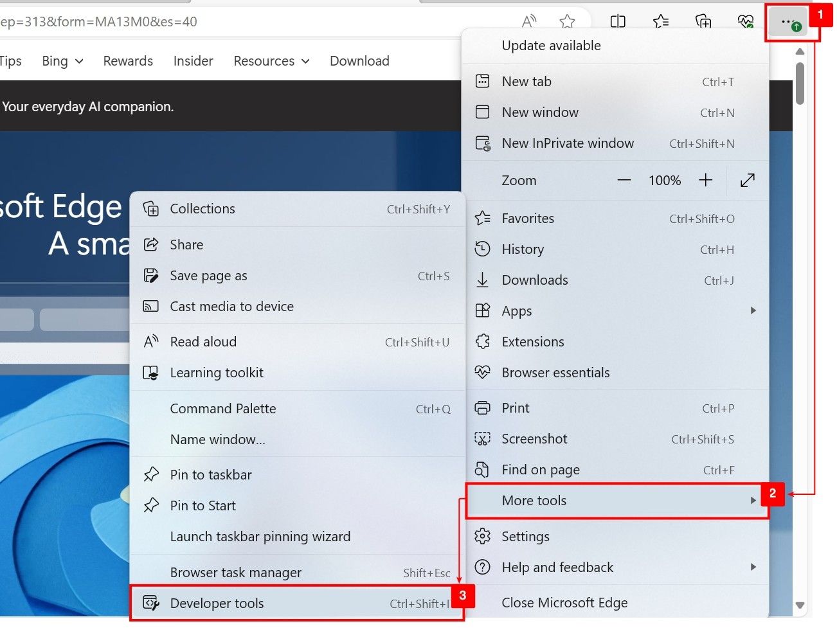Click the Insider link in page navigation
Screen dimensions: 837x644
click(x=193, y=61)
